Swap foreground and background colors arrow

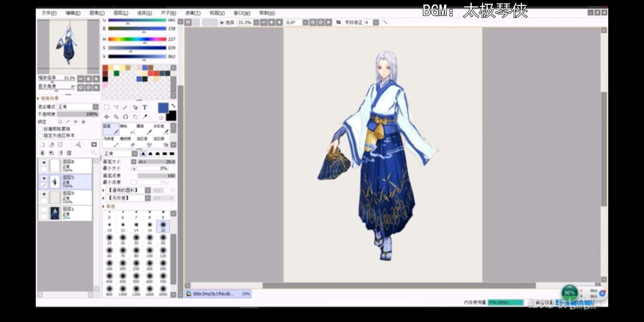tap(173, 106)
